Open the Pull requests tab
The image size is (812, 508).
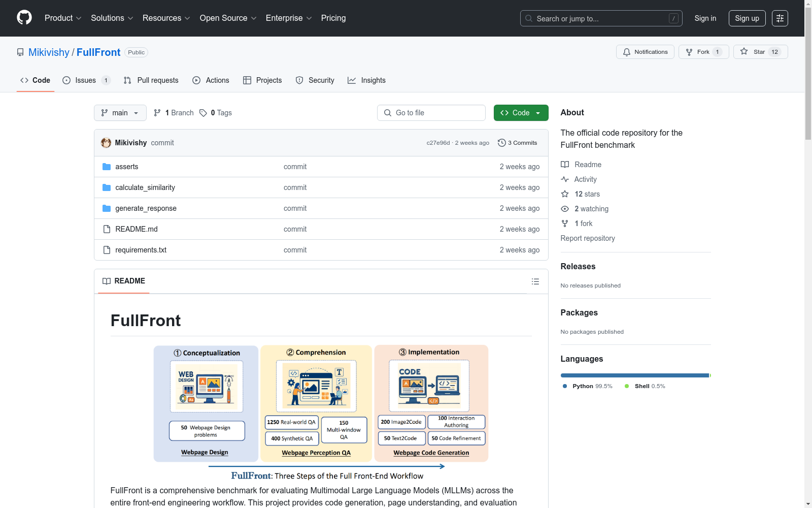(x=151, y=80)
